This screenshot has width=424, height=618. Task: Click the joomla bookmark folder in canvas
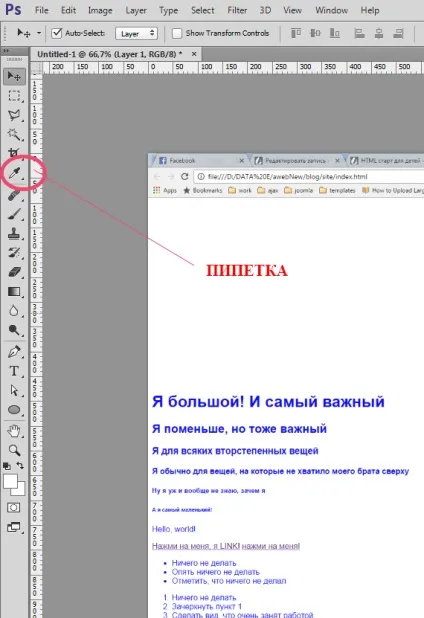click(x=299, y=190)
